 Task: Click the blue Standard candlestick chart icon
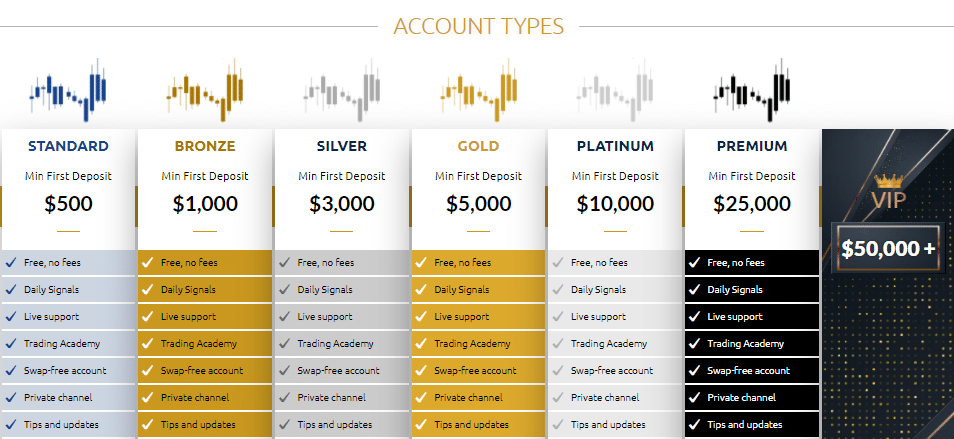(x=68, y=91)
